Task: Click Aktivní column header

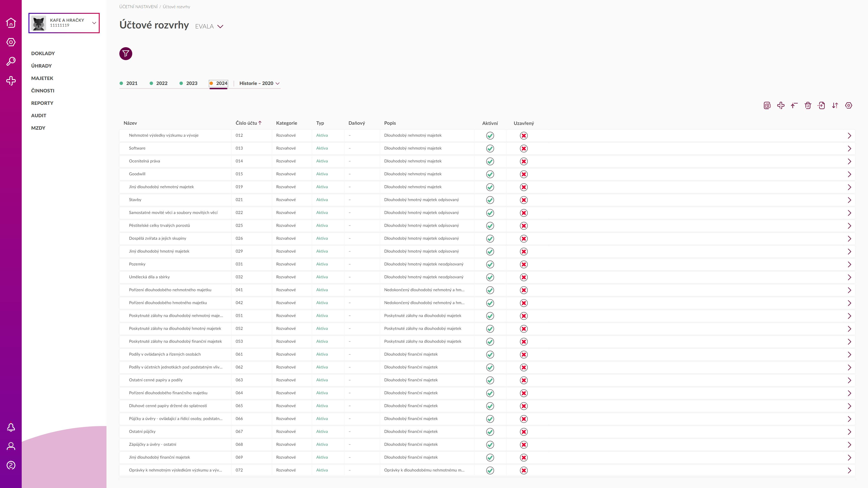Action: click(x=490, y=123)
